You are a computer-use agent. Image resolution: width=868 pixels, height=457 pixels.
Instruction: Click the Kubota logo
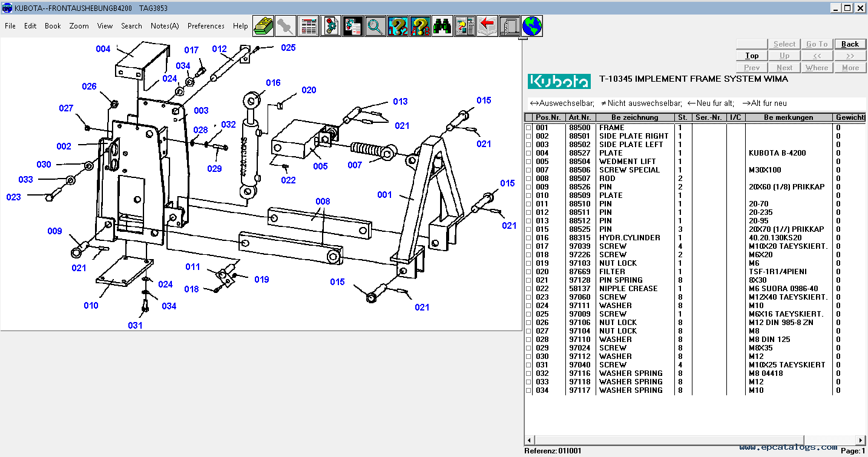pos(559,81)
